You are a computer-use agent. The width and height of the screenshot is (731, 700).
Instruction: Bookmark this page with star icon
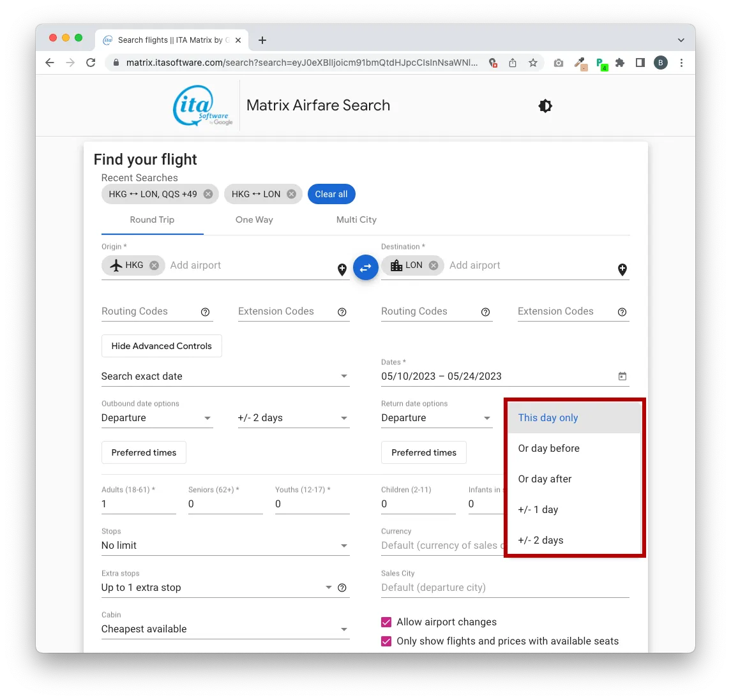point(533,63)
